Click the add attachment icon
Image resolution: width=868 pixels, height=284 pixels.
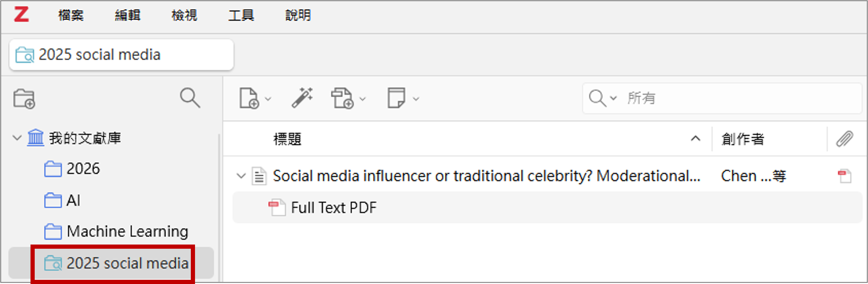[342, 98]
